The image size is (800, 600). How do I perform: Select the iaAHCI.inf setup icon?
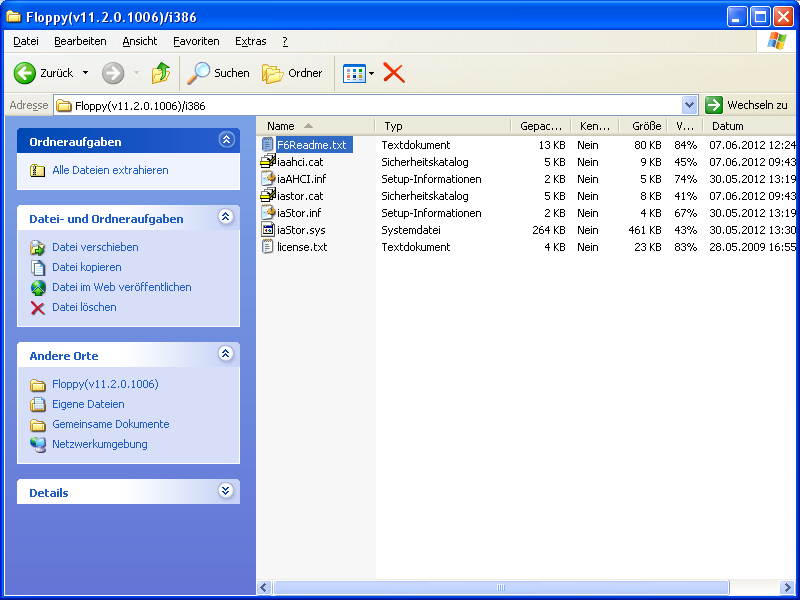(x=268, y=179)
